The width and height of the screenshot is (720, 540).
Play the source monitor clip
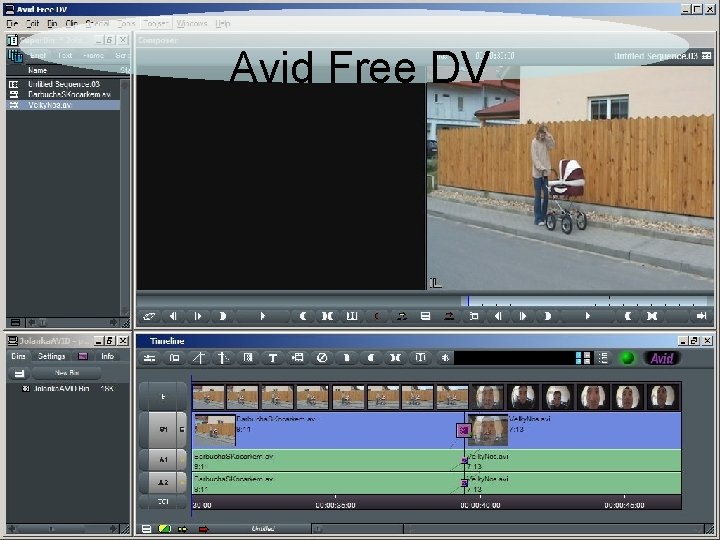[263, 316]
